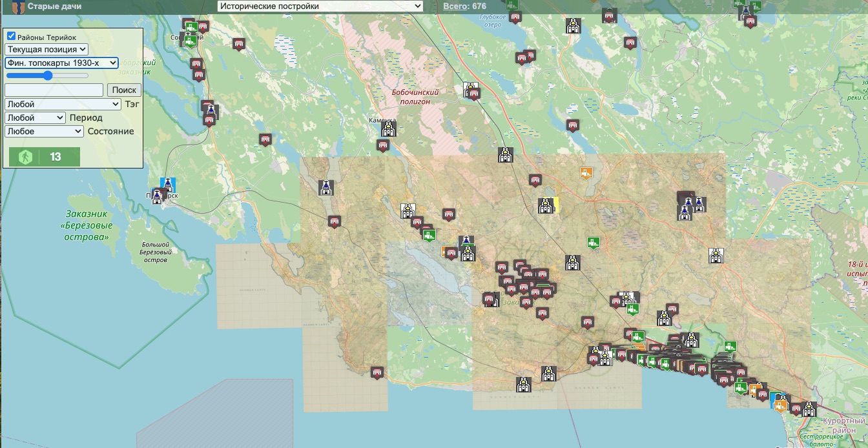Expand the Тэг filter dropdown
Viewport: 868px width, 448px height.
[x=63, y=104]
